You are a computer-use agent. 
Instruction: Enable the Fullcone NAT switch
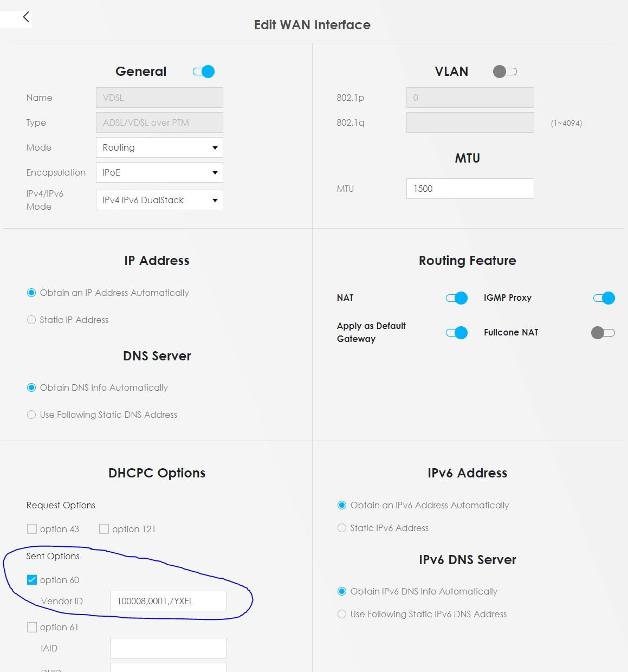(x=603, y=333)
